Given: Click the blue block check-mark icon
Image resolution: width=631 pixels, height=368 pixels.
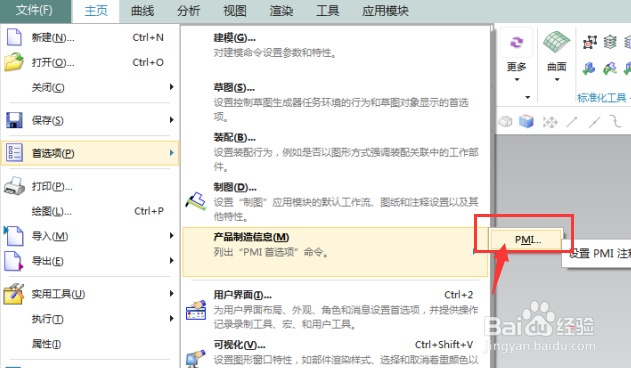Looking at the screenshot, I should (589, 68).
